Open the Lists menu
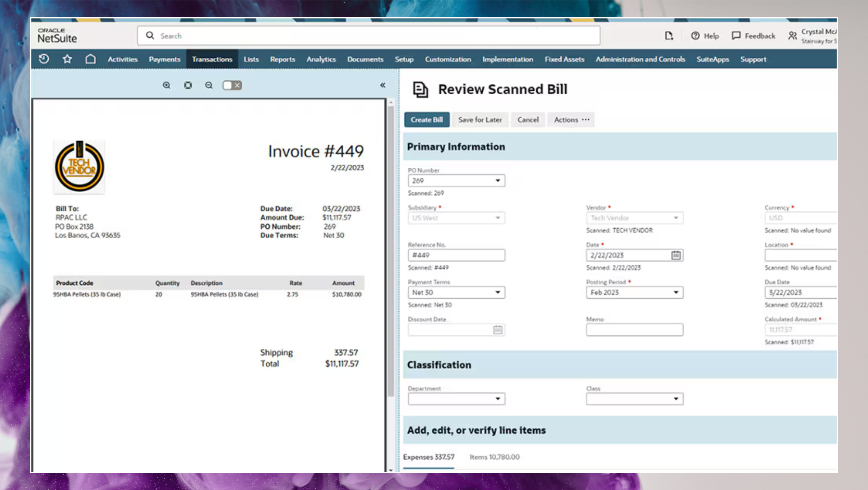The width and height of the screenshot is (868, 490). [251, 59]
